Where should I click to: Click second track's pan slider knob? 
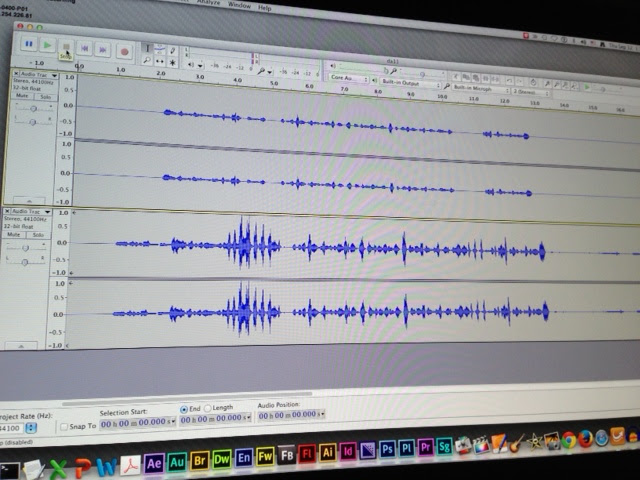coord(24,262)
